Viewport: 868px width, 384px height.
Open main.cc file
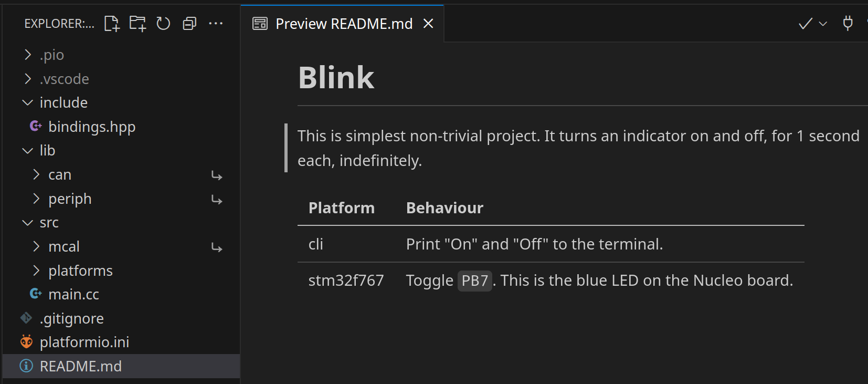pos(73,295)
